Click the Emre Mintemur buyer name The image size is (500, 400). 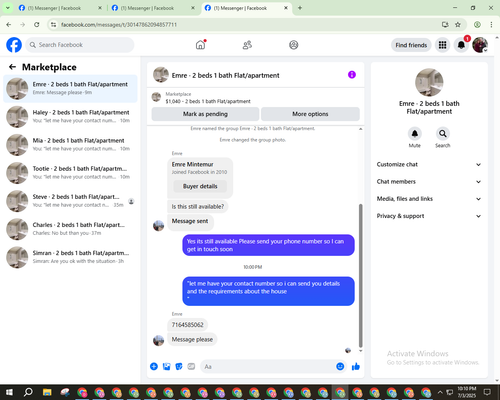[x=192, y=164]
